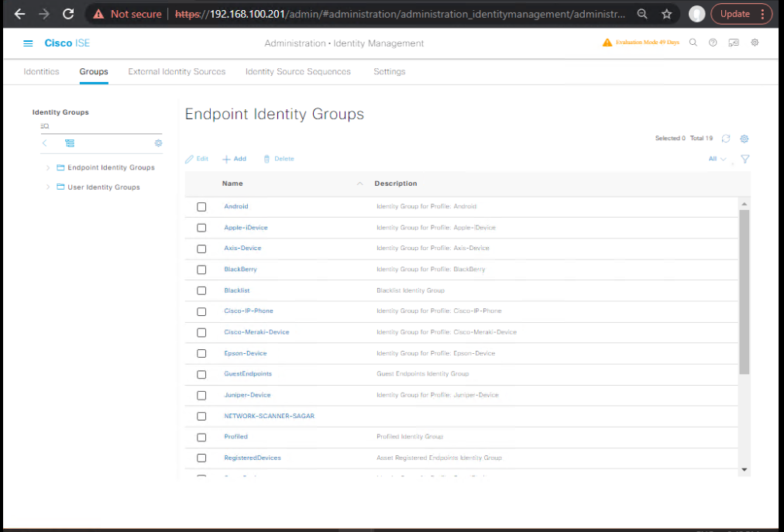This screenshot has width=784, height=532.
Task: Select Endpoint Identity Groups in the tree
Action: (x=111, y=167)
